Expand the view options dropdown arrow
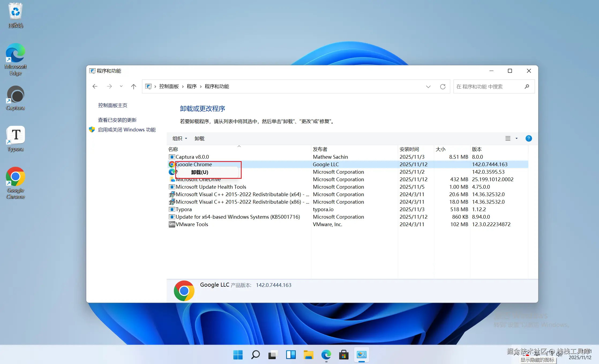 pos(516,138)
